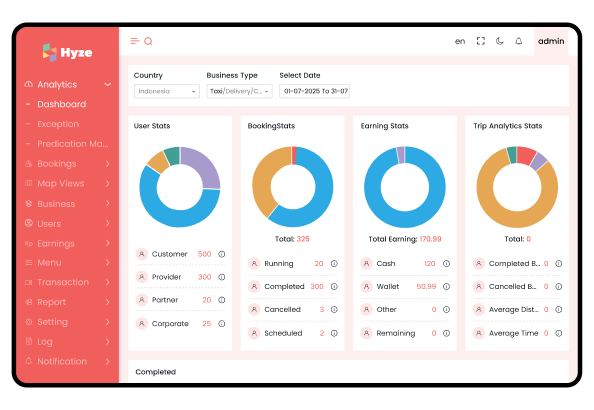Toggle dark mode with the moon icon

click(500, 41)
